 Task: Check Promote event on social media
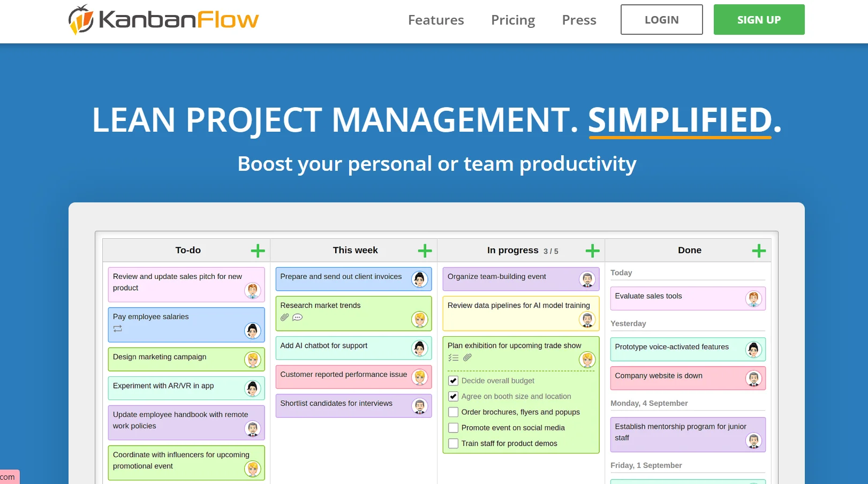[454, 428]
